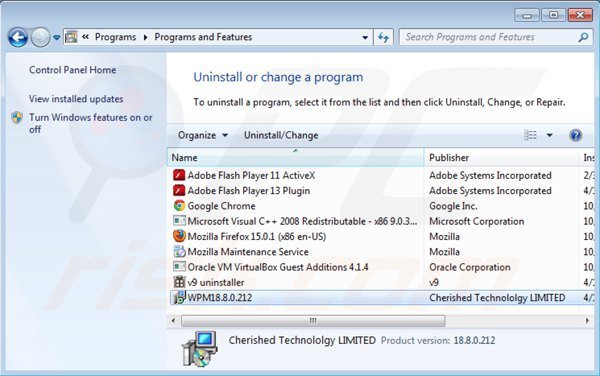Open Control Panel Home

(73, 70)
